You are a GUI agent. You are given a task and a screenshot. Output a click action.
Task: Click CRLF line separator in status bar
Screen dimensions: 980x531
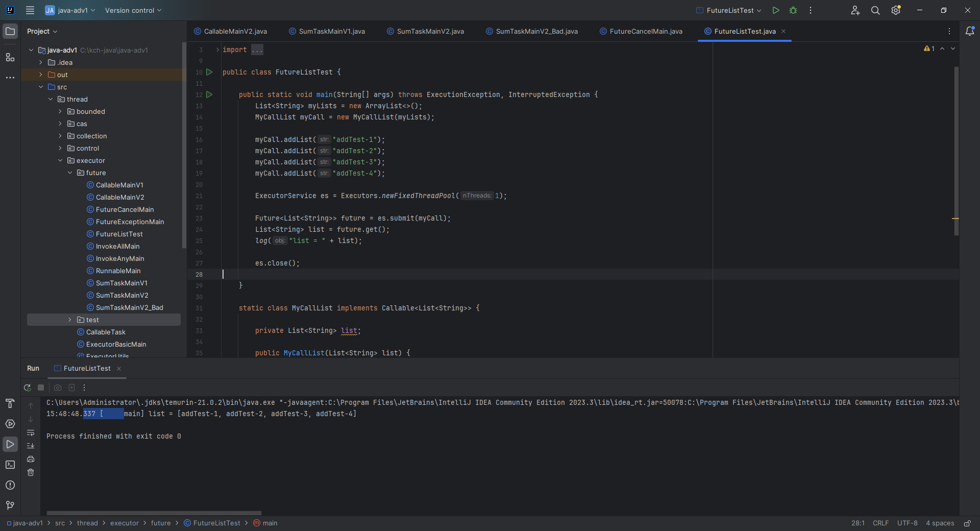pos(880,523)
